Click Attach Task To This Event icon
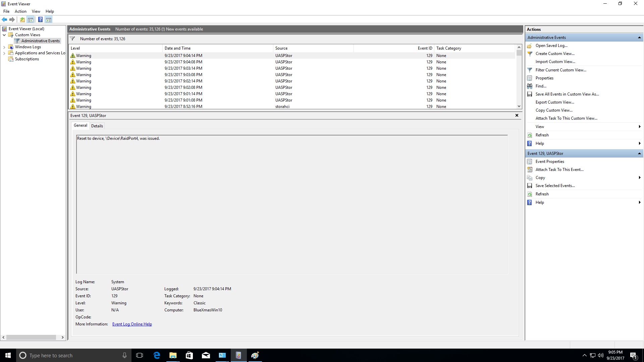 tap(530, 170)
